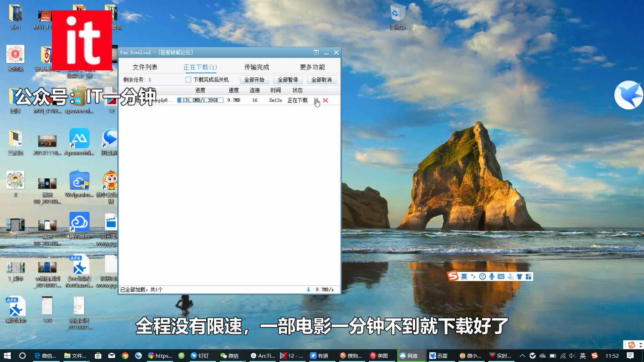Click the Sogou S logo on IME toolbar
The height and width of the screenshot is (362, 644).
coord(453,277)
